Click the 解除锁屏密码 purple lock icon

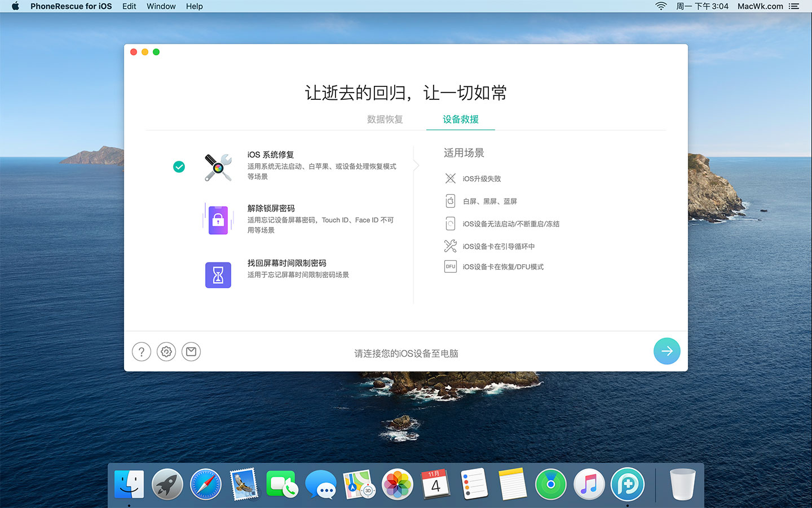click(x=218, y=219)
